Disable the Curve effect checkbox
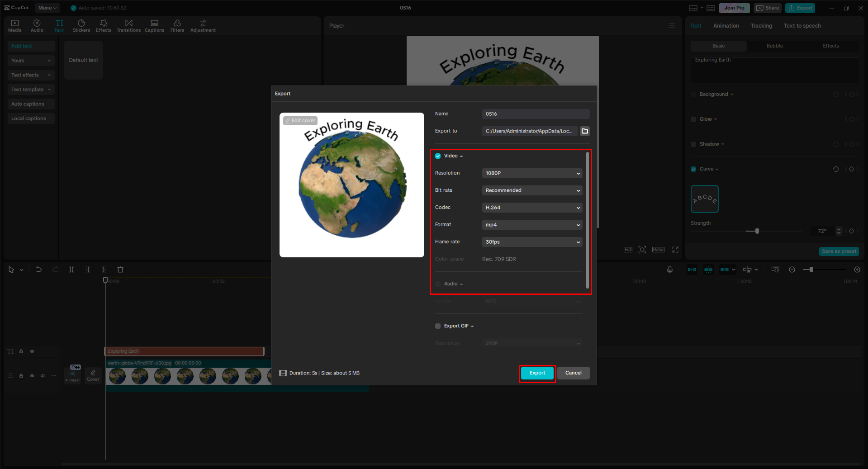The width and height of the screenshot is (868, 469). point(693,169)
